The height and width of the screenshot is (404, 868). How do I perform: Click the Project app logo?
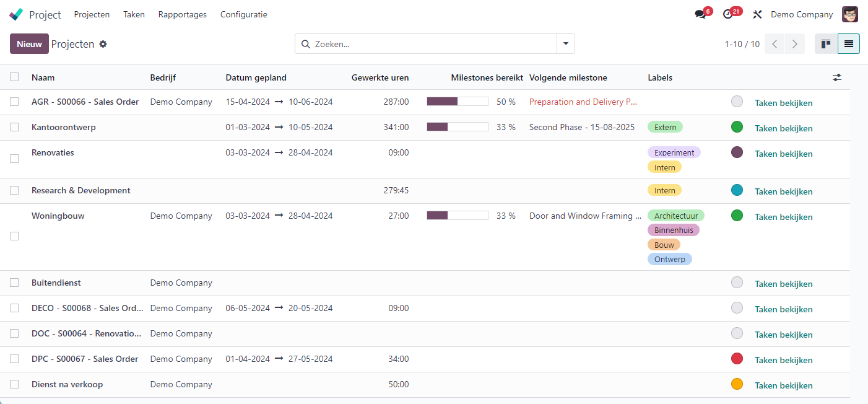(17, 14)
